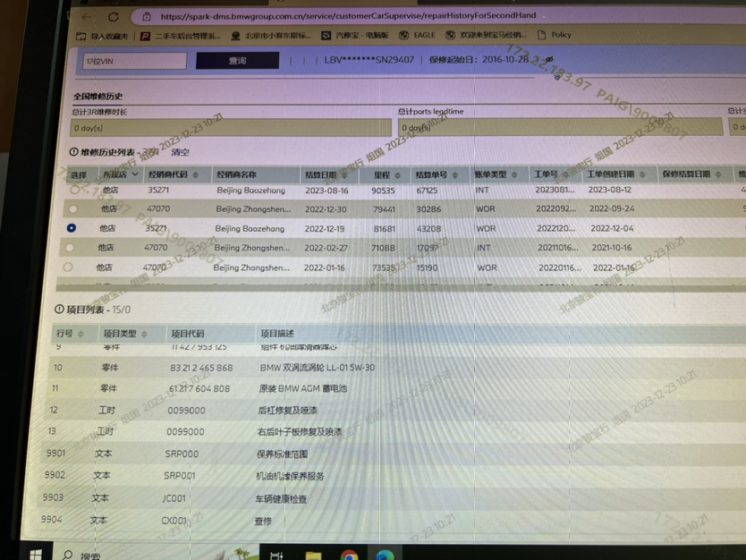
Task: Select the radio button for the 2022-01-16 record
Action: [68, 267]
